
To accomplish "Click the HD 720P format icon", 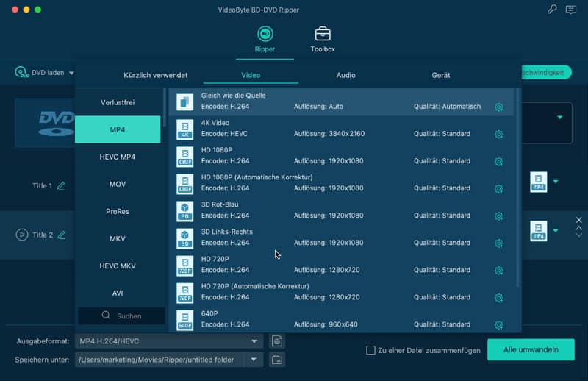I will click(x=185, y=266).
